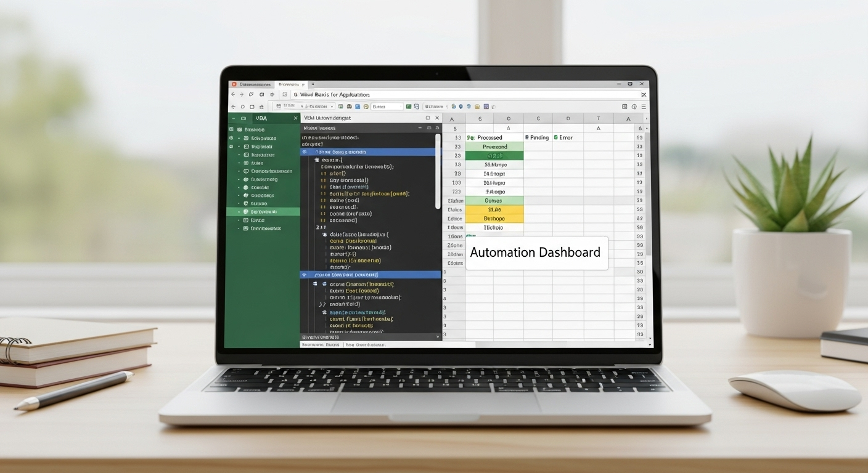Toggle the Processed status checkbox

click(470, 137)
